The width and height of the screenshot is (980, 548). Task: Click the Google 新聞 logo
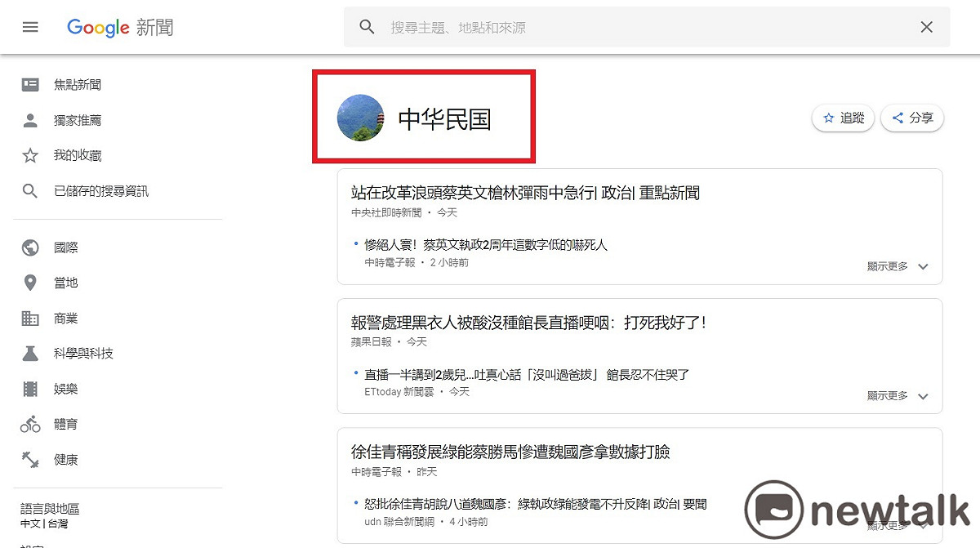tap(120, 27)
